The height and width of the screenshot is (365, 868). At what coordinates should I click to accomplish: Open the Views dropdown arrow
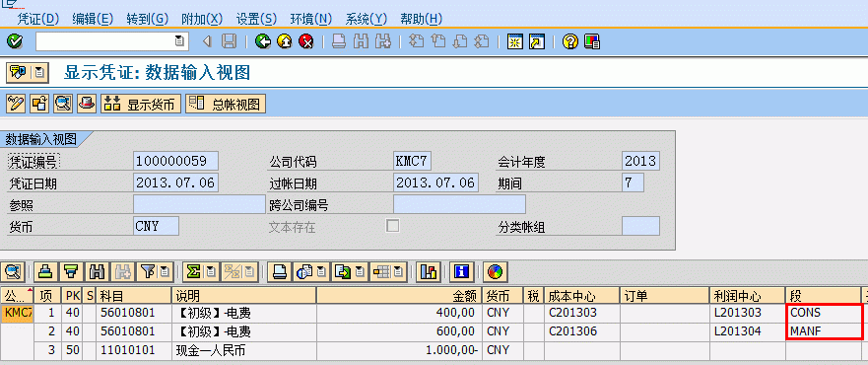pos(321,271)
